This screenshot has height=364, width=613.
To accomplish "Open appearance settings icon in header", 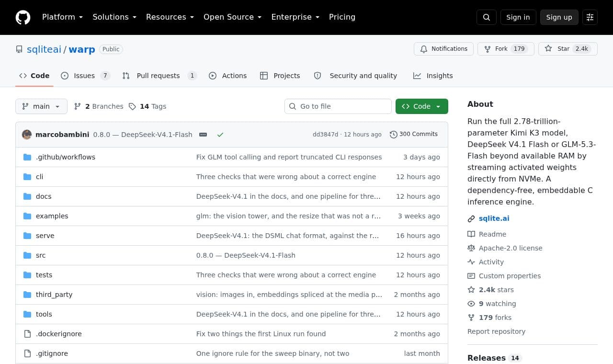I will coord(590,17).
